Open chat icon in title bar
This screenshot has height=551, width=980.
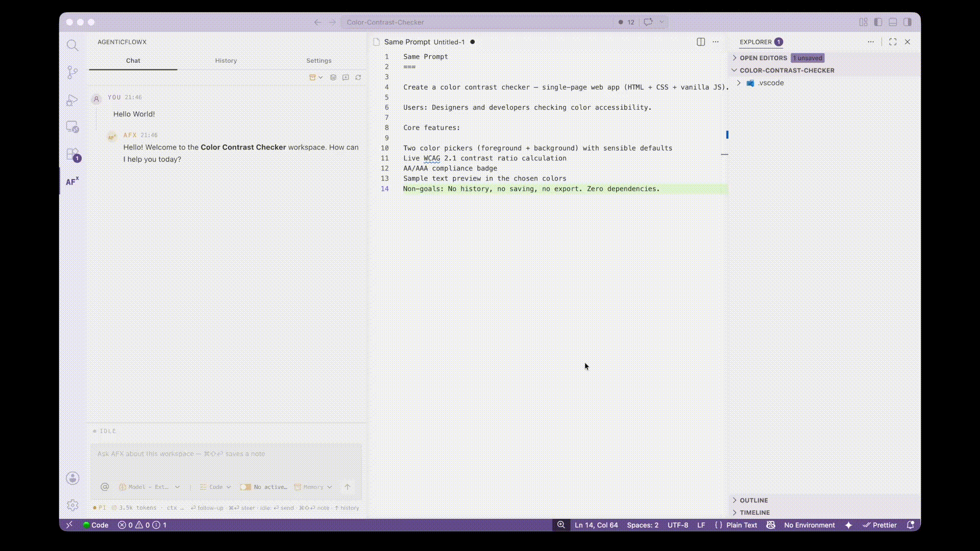[x=648, y=22]
